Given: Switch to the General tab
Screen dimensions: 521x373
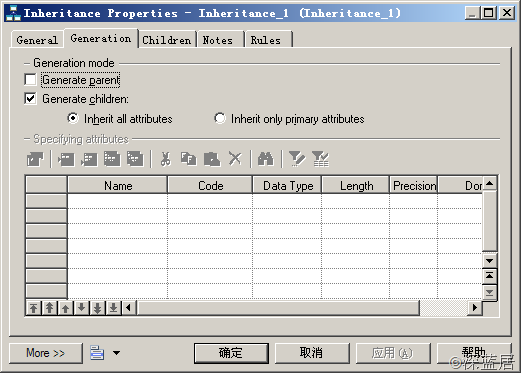Looking at the screenshot, I should (x=37, y=40).
